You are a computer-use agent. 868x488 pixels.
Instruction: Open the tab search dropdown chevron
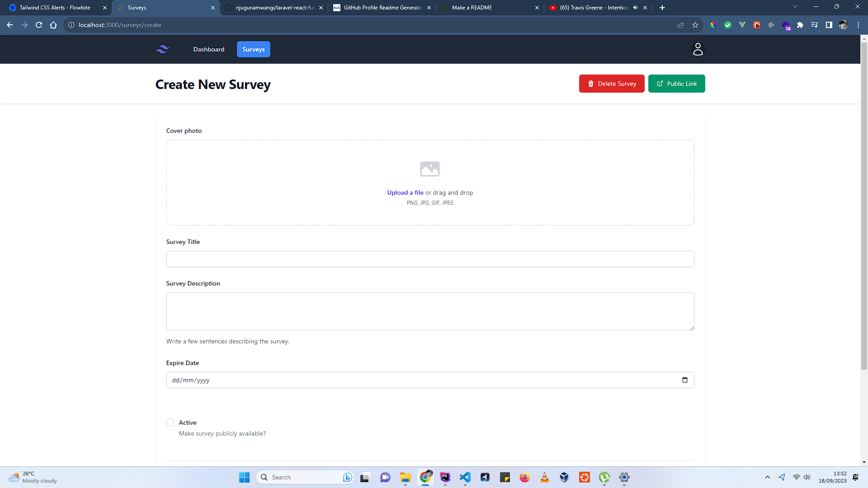coord(795,7)
